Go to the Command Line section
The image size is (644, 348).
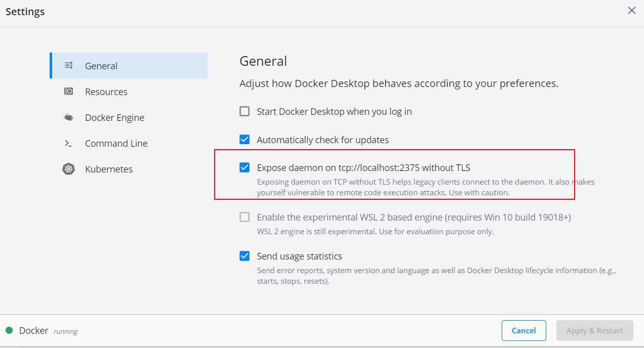point(129,143)
